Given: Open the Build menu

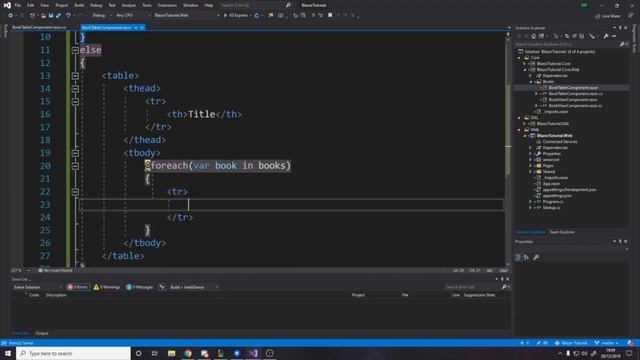Looking at the screenshot, I should pyautogui.click(x=79, y=5).
